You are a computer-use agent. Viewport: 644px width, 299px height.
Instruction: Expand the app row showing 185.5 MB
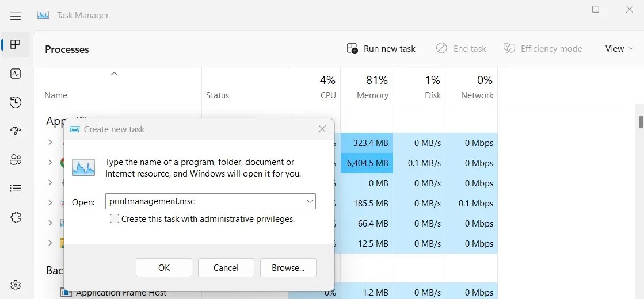pos(50,202)
